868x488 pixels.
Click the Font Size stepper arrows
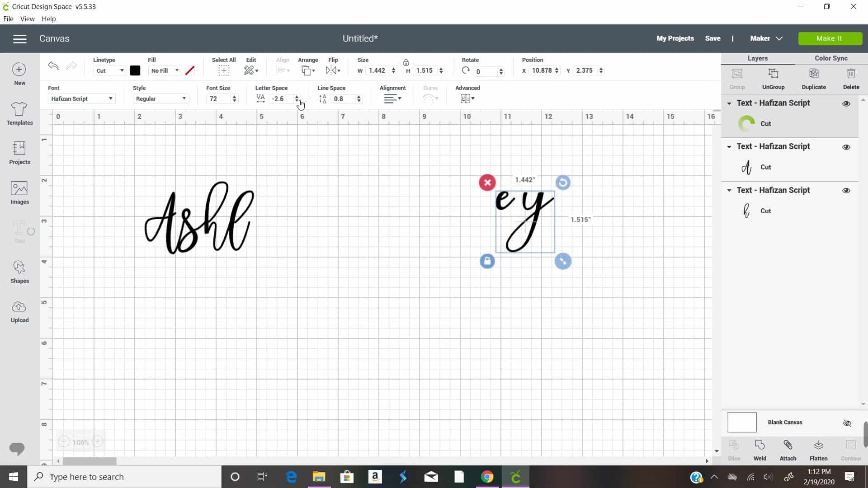[x=234, y=99]
